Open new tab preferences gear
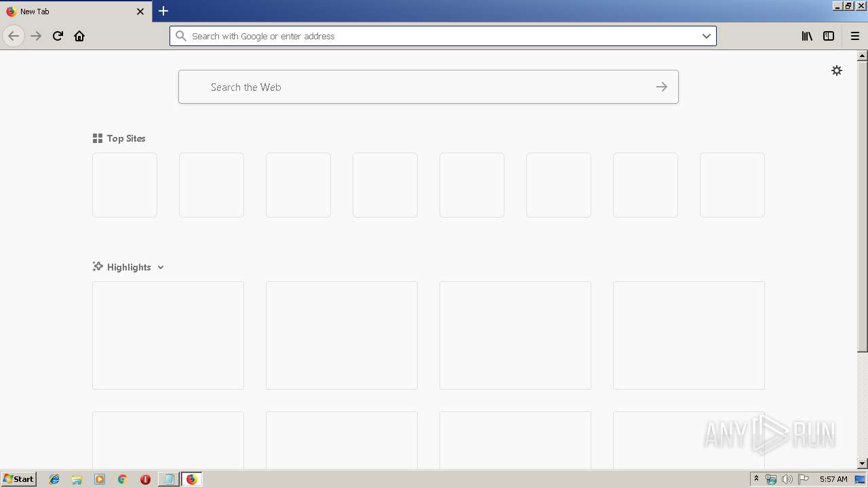868x488 pixels. 837,70
